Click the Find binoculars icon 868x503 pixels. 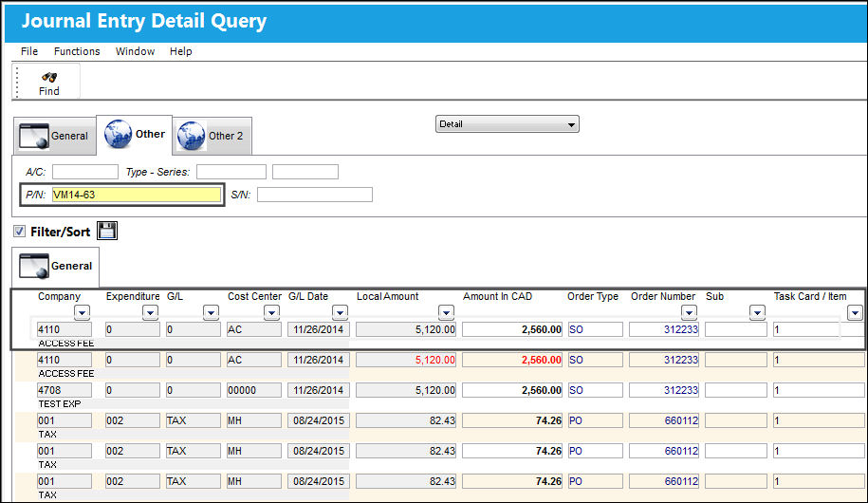point(49,77)
